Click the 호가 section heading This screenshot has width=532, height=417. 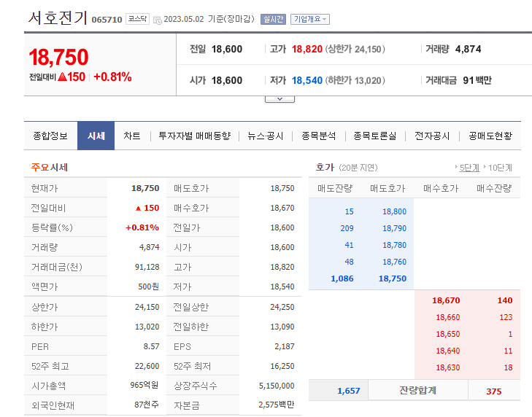point(325,168)
